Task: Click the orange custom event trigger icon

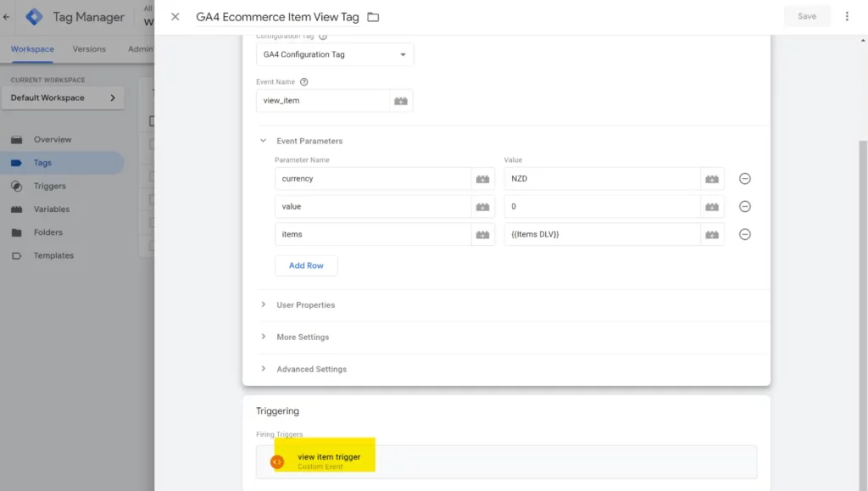Action: tap(277, 461)
